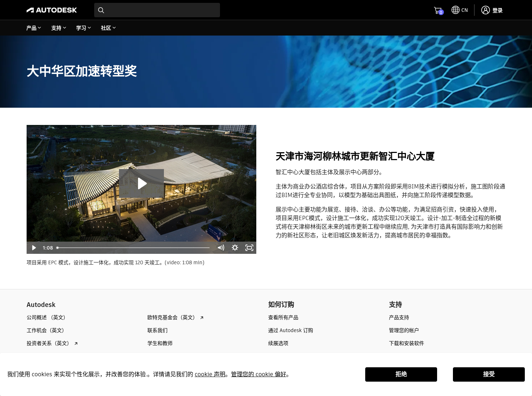This screenshot has height=396, width=532.
Task: Click the globe CN region selector icon
Action: 455,10
